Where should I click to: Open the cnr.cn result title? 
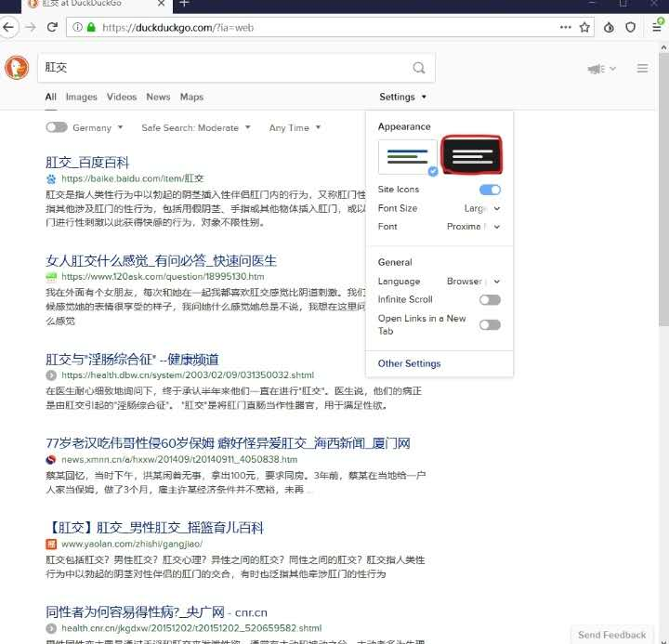157,612
